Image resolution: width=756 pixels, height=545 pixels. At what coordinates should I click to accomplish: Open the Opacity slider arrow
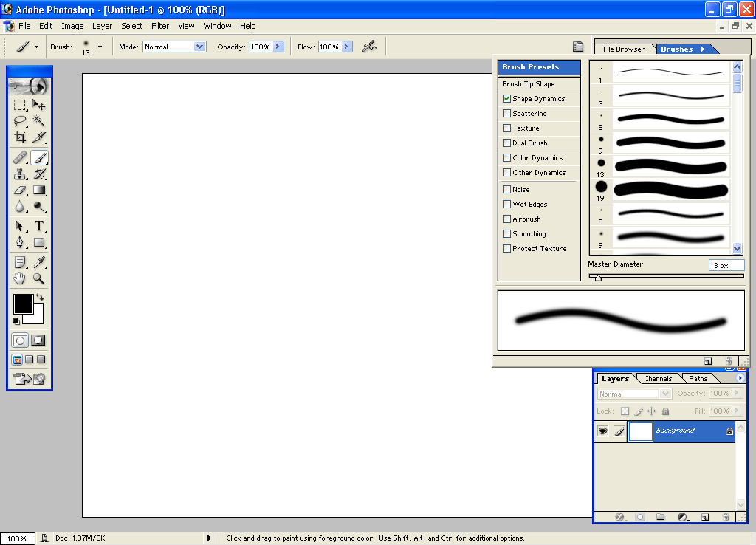click(278, 47)
